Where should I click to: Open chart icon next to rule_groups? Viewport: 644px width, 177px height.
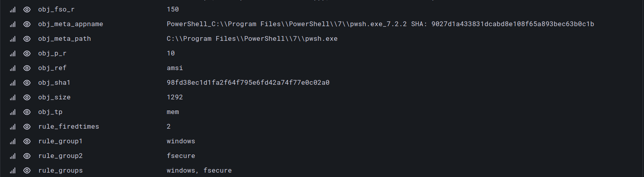[13, 171]
